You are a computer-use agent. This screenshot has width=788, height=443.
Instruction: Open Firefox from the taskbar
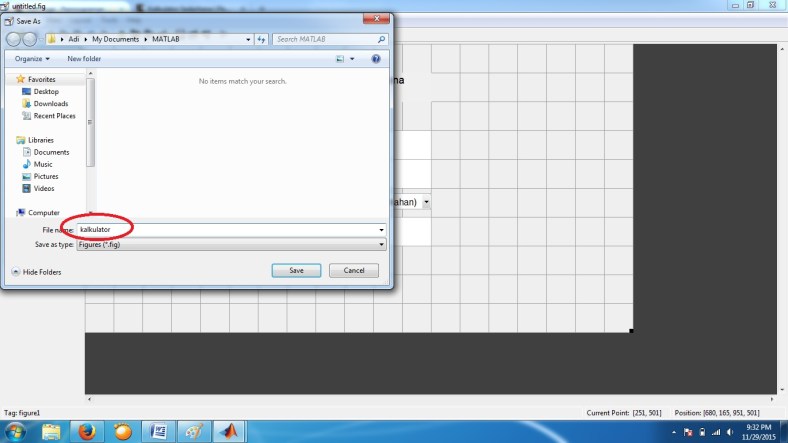pos(86,431)
